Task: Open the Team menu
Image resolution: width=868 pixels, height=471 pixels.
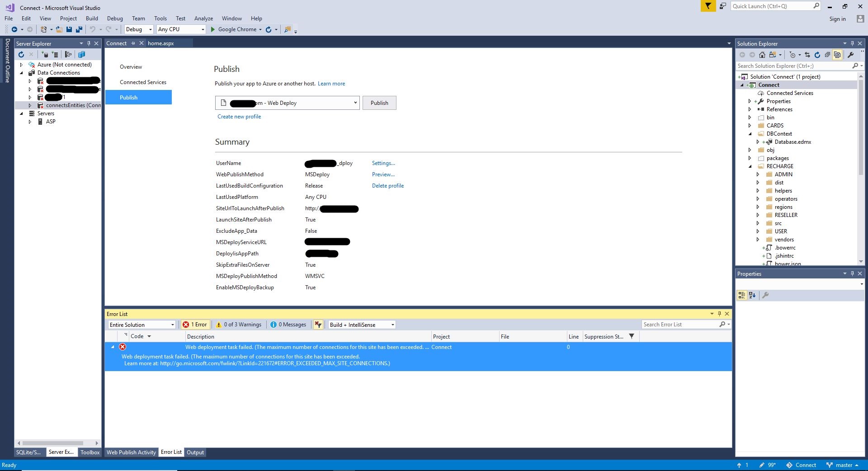Action: click(138, 19)
